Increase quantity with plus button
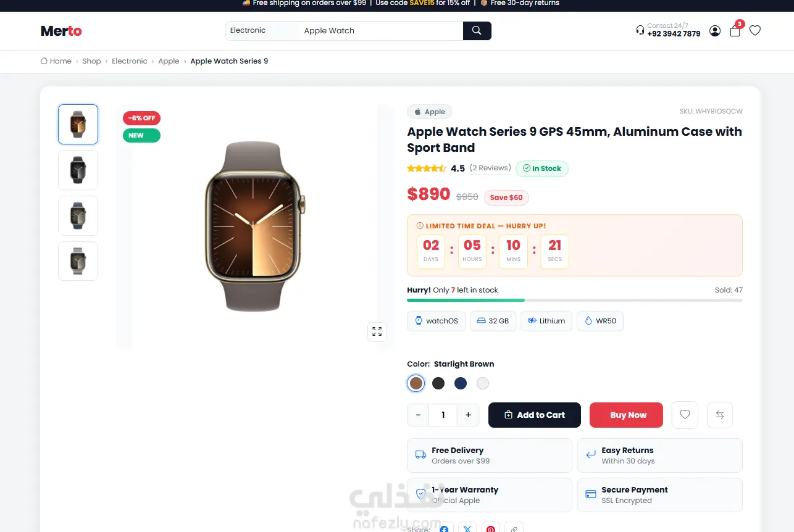The height and width of the screenshot is (532, 794). (468, 415)
